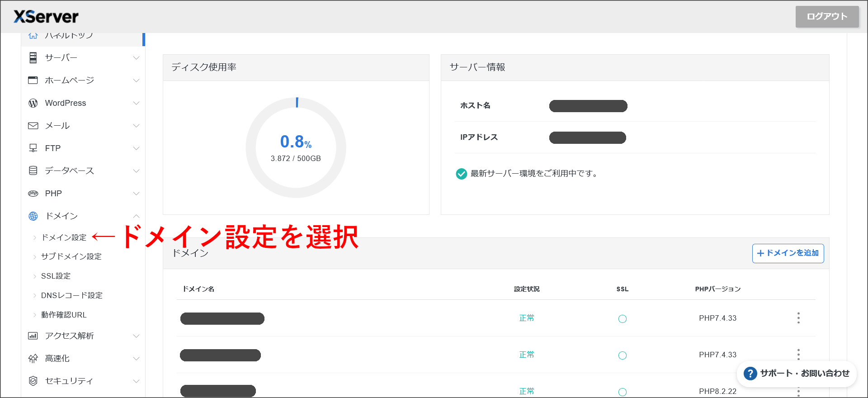Click the disk usage circular gauge
The image size is (868, 398).
(296, 148)
